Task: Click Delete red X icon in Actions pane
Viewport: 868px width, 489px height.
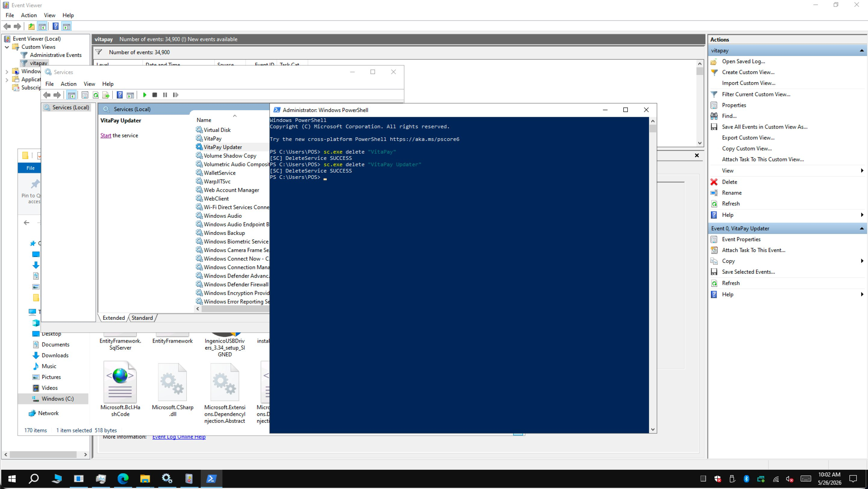Action: coord(714,182)
